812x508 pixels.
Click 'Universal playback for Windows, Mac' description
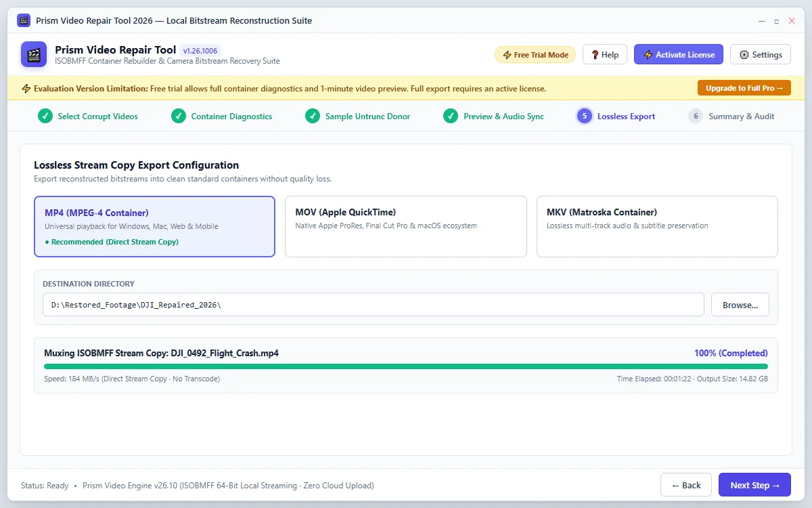[131, 226]
